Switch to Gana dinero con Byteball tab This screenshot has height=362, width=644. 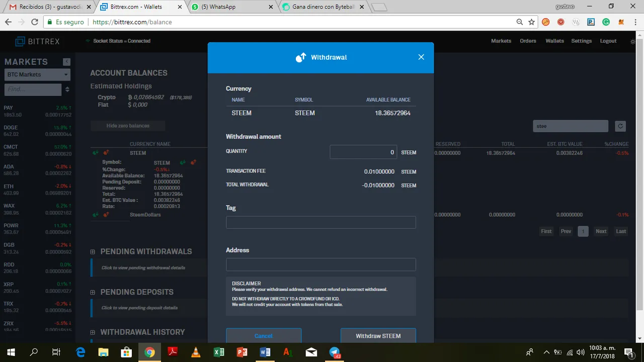tap(322, 7)
